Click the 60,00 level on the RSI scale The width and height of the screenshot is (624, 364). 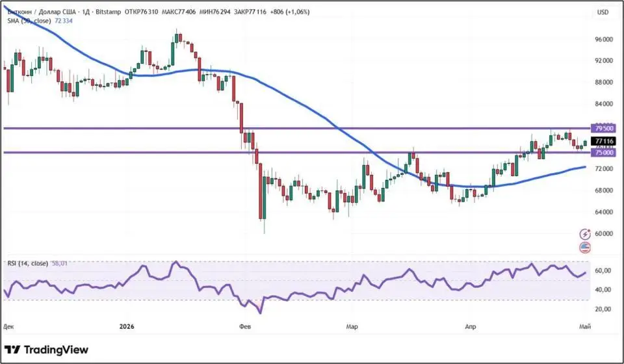pyautogui.click(x=604, y=270)
